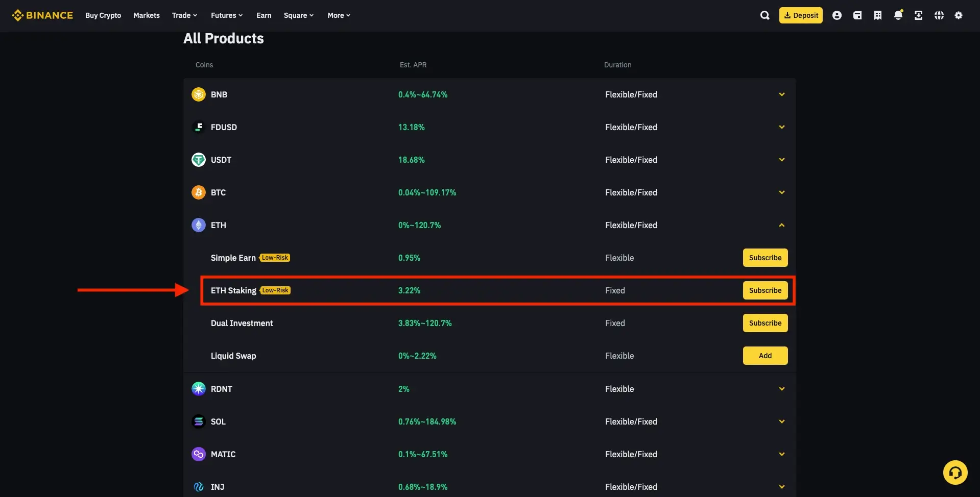Viewport: 980px width, 497px height.
Task: Expand the BTC row chevron
Action: 782,192
